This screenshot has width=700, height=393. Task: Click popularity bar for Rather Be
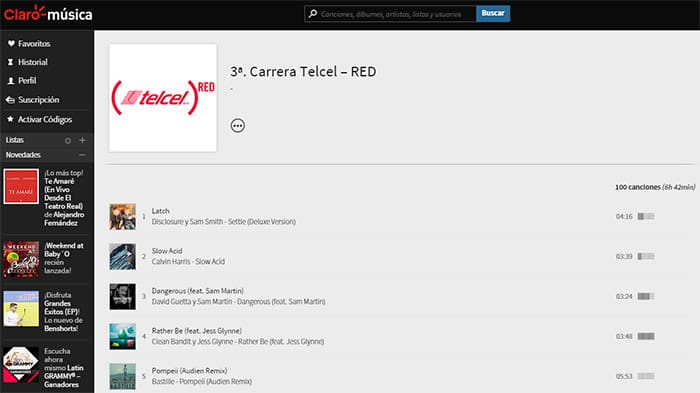pos(646,336)
